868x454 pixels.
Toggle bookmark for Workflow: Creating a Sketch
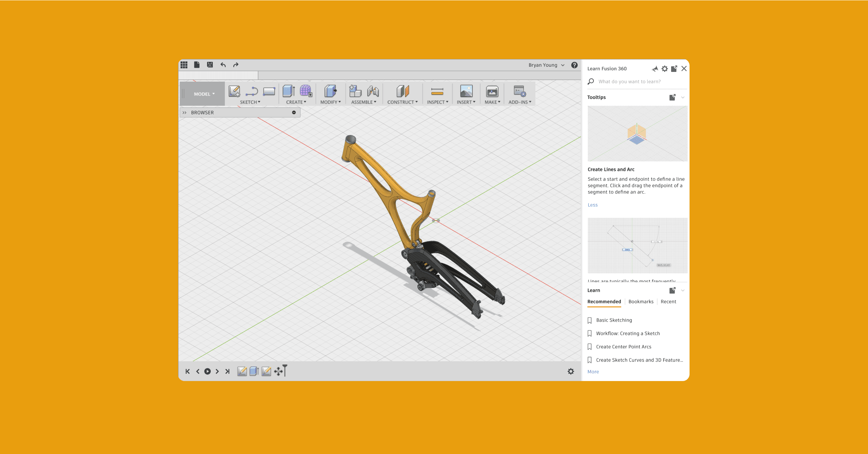(590, 333)
